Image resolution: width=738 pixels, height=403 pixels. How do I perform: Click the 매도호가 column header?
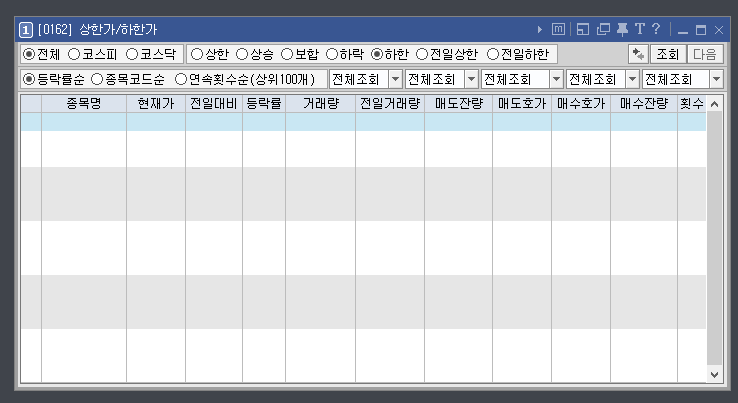click(x=522, y=104)
